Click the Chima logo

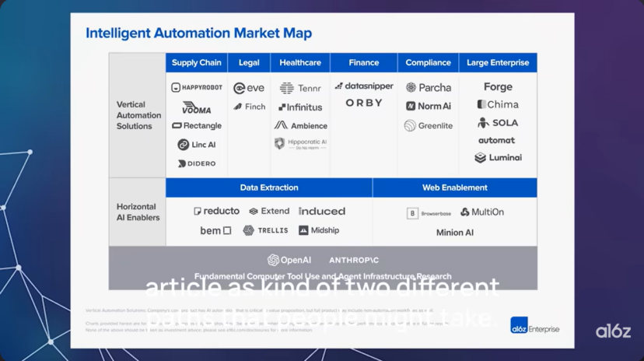pyautogui.click(x=498, y=104)
